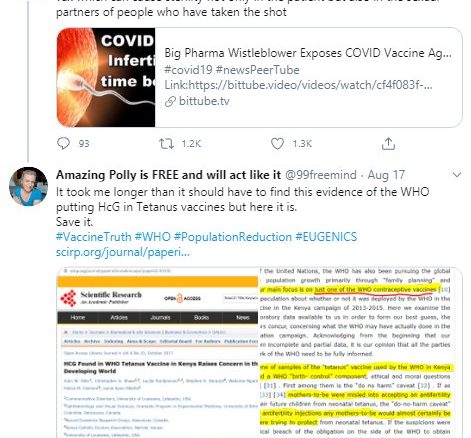This screenshot has width=471, height=438.
Task: Open the Aug 17 tweet timestamp
Action: click(386, 175)
